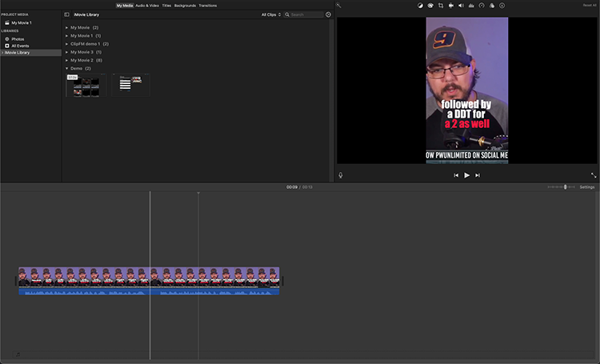
Task: Click the iMovie Library header title
Action: pyautogui.click(x=86, y=14)
